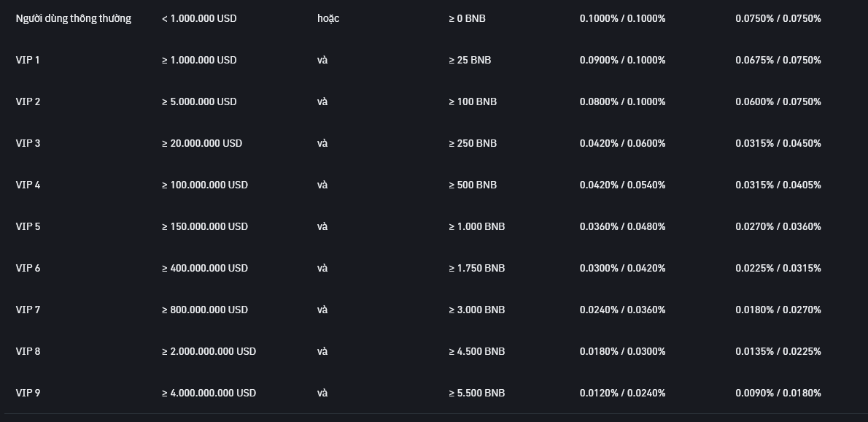
Task: Click the "Người dùng thông thường" row label
Action: (x=73, y=18)
